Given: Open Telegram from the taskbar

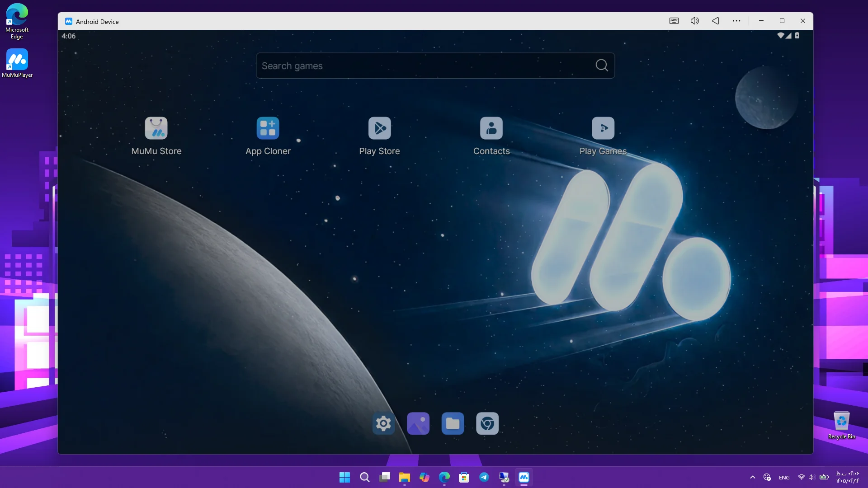Looking at the screenshot, I should tap(484, 477).
